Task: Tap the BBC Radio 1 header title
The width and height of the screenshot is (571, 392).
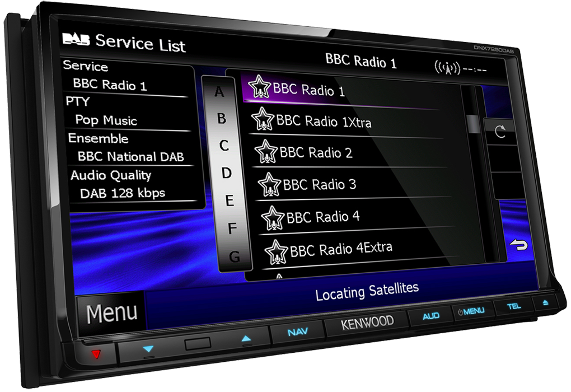Action: (x=361, y=61)
